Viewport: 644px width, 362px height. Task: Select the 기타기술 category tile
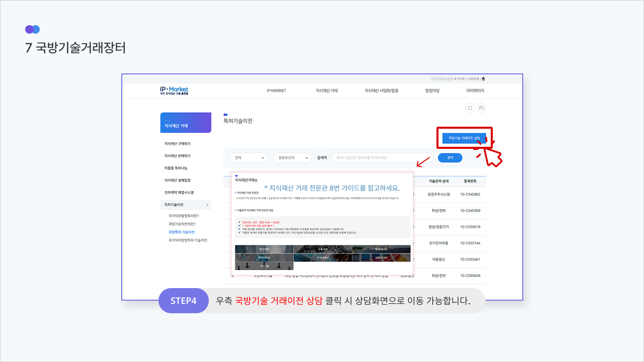[x=264, y=265]
